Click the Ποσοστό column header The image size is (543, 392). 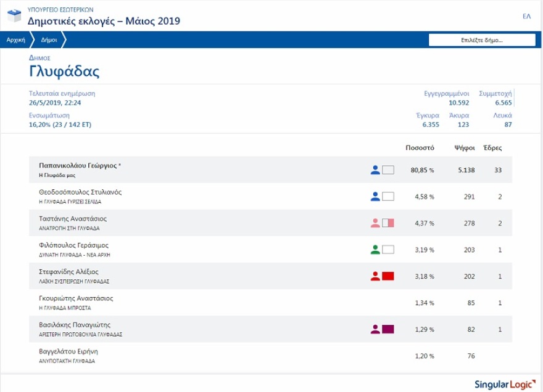click(420, 148)
